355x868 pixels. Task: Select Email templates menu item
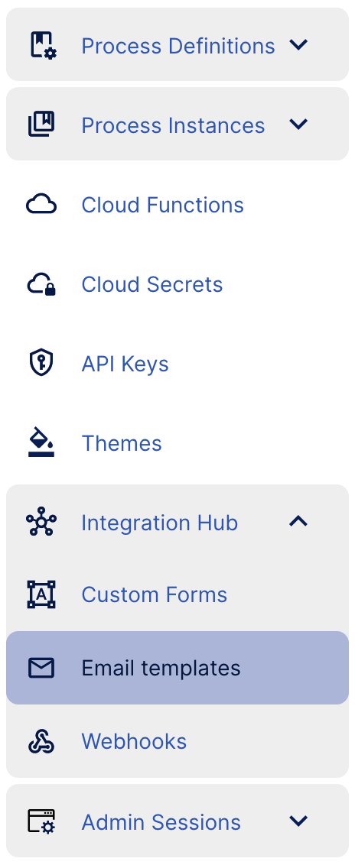(x=177, y=668)
